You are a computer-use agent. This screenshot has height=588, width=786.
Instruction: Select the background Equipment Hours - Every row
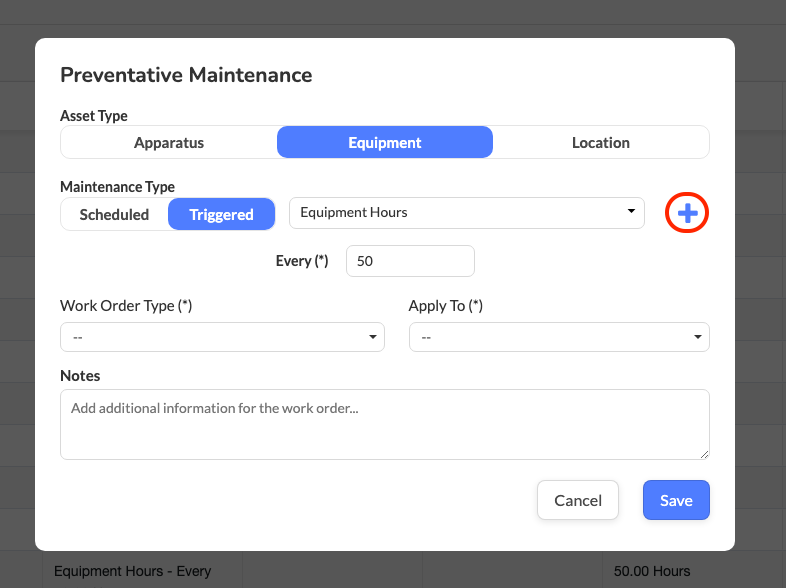pyautogui.click(x=133, y=571)
